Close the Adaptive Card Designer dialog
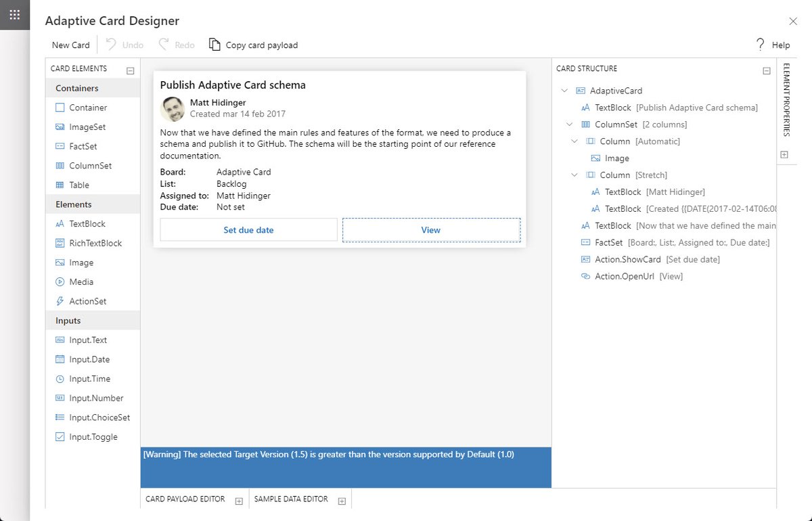812x521 pixels. pos(793,22)
